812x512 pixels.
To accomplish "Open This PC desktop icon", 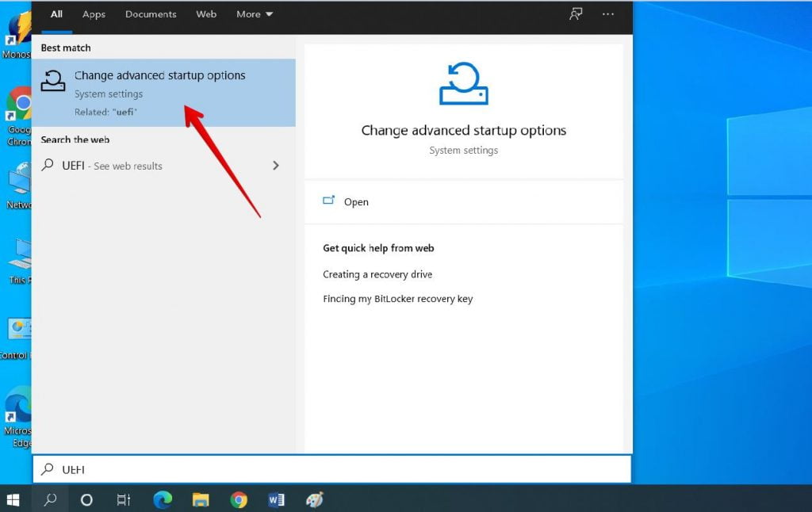I will pyautogui.click(x=21, y=262).
